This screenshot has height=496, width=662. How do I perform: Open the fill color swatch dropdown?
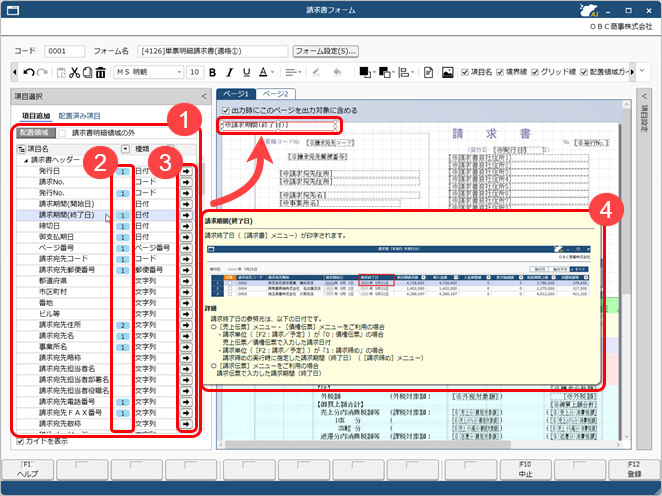coord(373,72)
